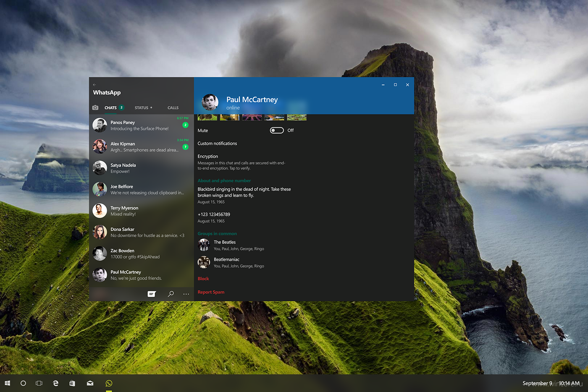588x392 pixels.
Task: Maximize the WhatsApp window
Action: [395, 85]
